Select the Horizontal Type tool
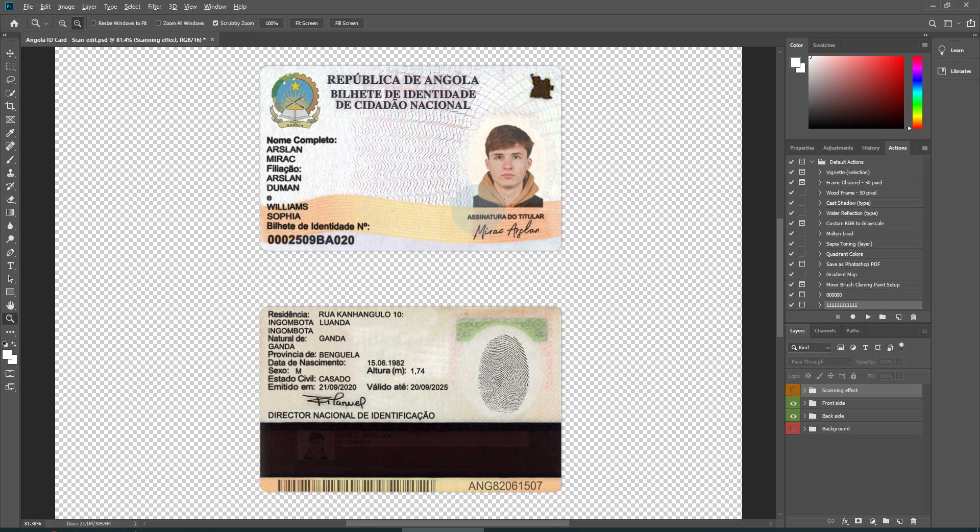Image resolution: width=980 pixels, height=532 pixels. (x=10, y=266)
